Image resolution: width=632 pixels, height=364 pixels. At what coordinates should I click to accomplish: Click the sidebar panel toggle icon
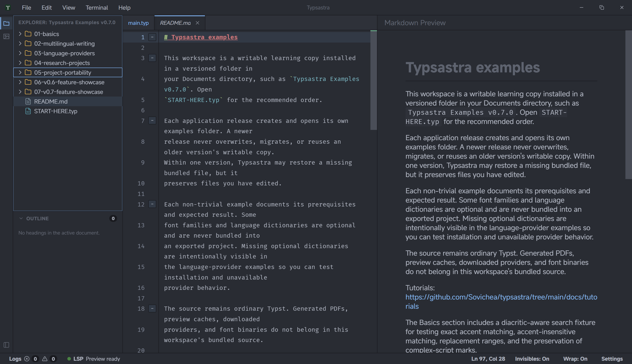[x=7, y=345]
